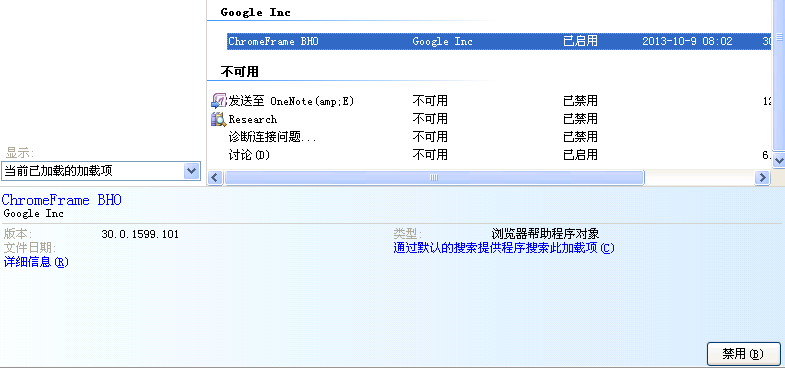Click the 已启用 status of ChromeFrame BHO
Image resolution: width=785 pixels, height=368 pixels.
[580, 41]
